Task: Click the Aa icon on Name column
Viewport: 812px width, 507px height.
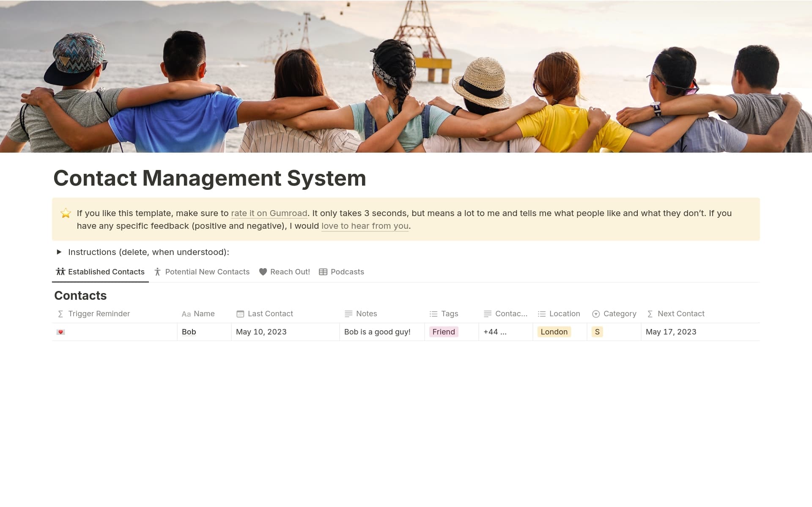Action: pyautogui.click(x=187, y=314)
